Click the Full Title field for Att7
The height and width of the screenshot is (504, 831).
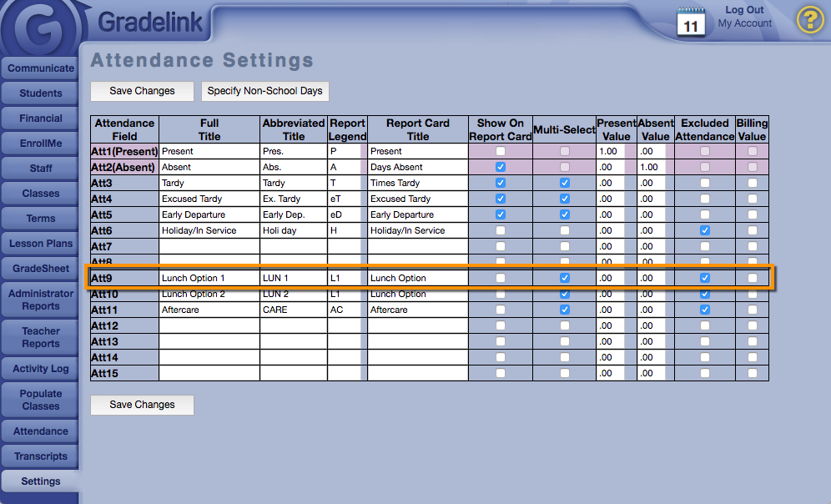(209, 246)
